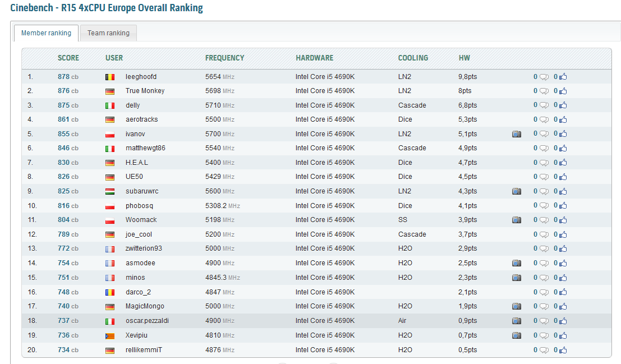This screenshot has width=621, height=364.
Task: Open Woomack's screenshot camera icon
Action: 517,220
